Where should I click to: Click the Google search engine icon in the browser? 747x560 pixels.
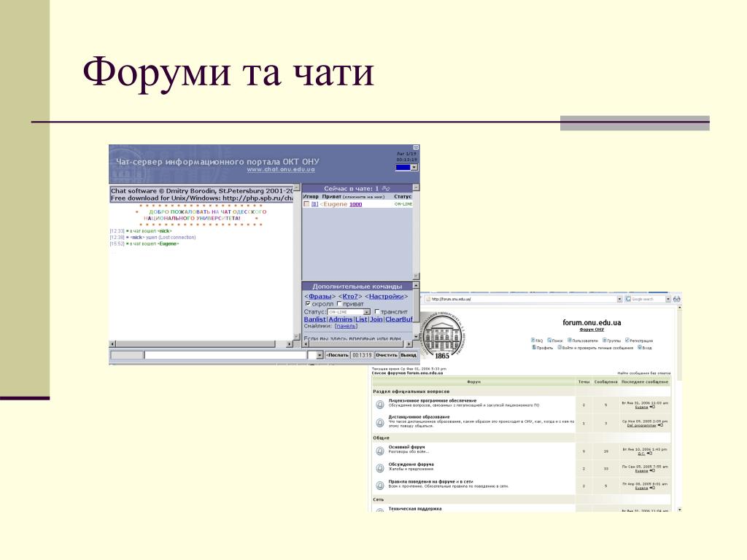point(628,299)
